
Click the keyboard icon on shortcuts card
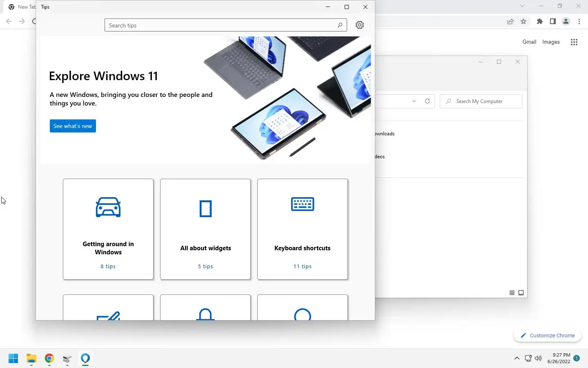(303, 204)
